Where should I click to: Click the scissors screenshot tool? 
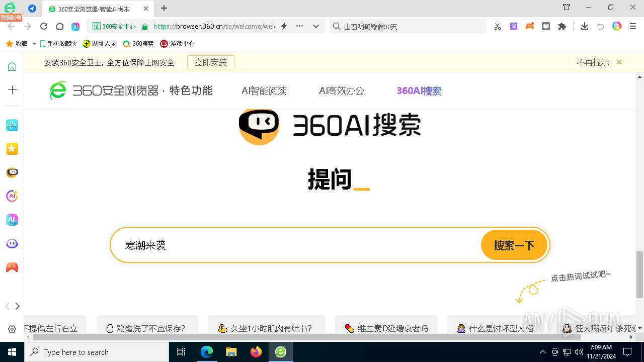497,27
